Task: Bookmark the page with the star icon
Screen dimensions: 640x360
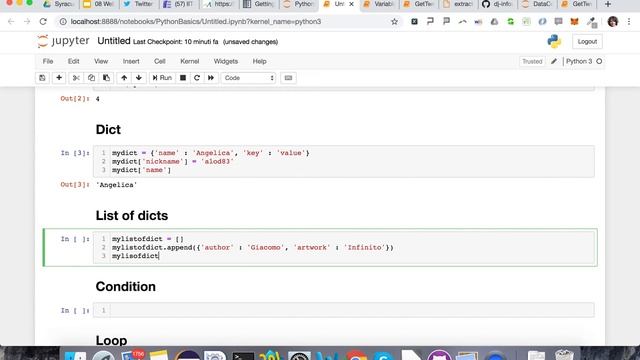Action: (394, 22)
